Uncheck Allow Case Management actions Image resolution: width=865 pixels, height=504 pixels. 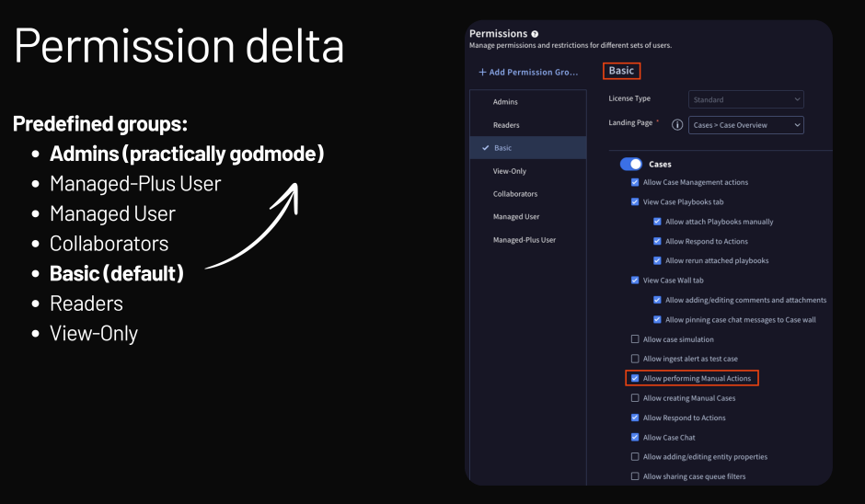pyautogui.click(x=635, y=182)
